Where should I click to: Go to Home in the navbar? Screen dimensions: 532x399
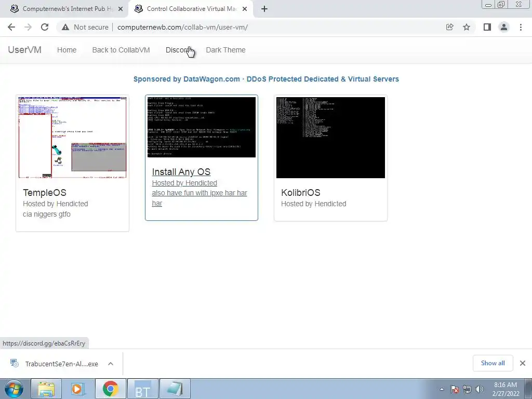[x=67, y=50]
